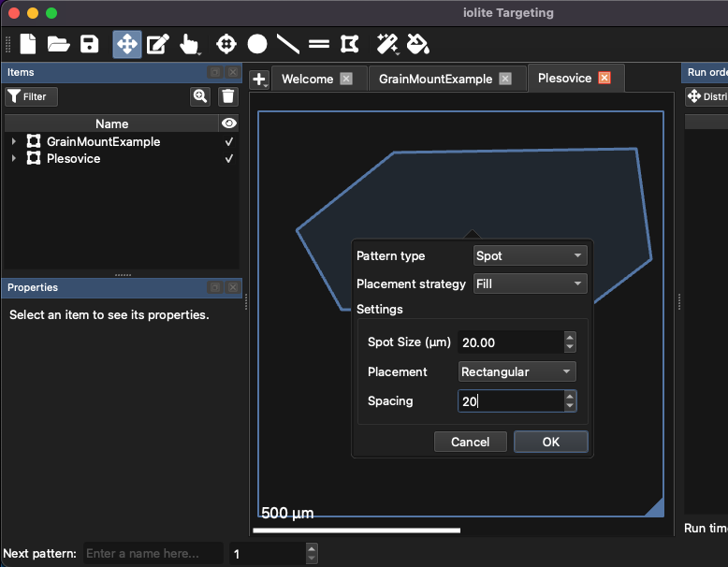728x567 pixels.
Task: Click the plus add-tab button
Action: [x=259, y=80]
